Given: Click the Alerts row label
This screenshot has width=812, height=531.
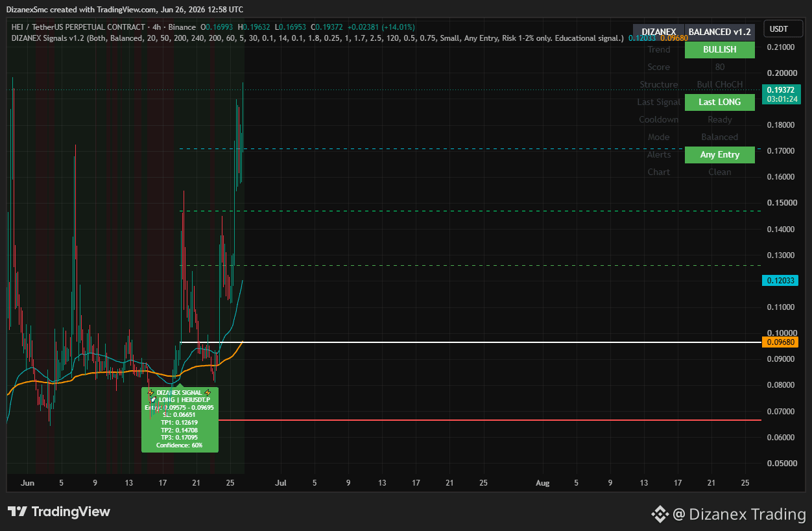Looking at the screenshot, I should click(x=659, y=154).
